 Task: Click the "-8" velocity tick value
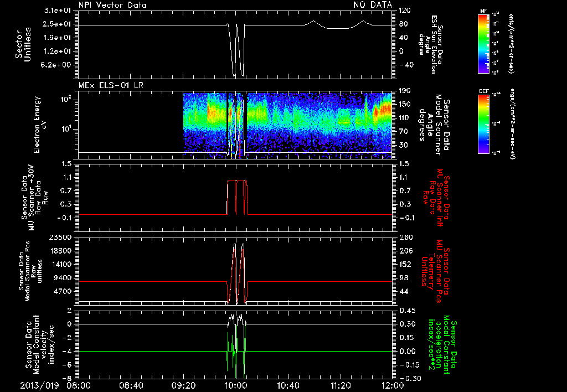point(67,378)
